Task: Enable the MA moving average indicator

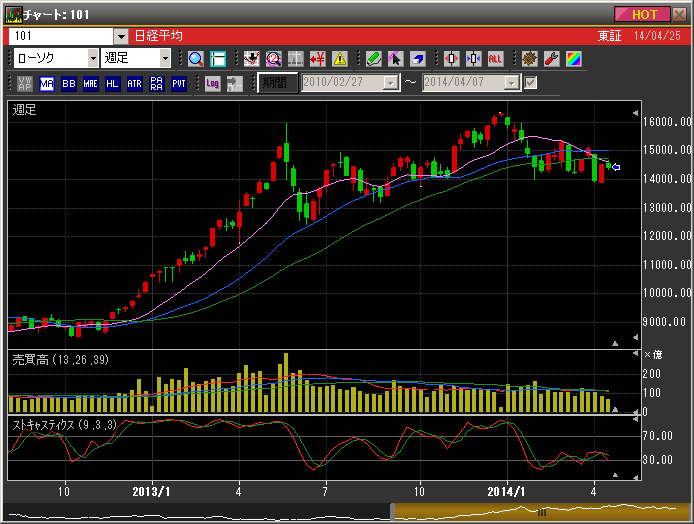Action: click(x=47, y=83)
